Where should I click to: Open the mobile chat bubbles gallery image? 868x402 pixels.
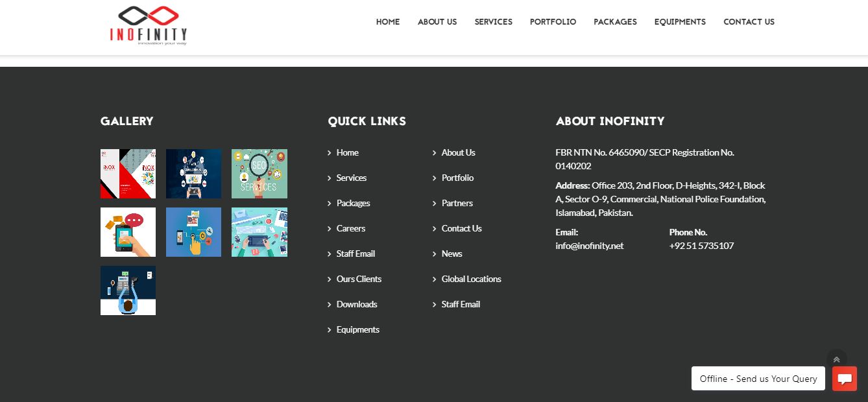128,232
